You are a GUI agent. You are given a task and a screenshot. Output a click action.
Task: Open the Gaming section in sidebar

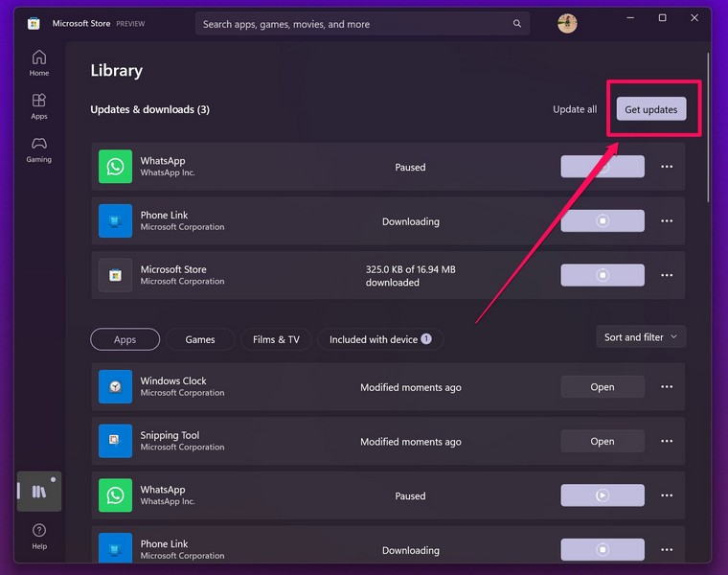pyautogui.click(x=38, y=149)
